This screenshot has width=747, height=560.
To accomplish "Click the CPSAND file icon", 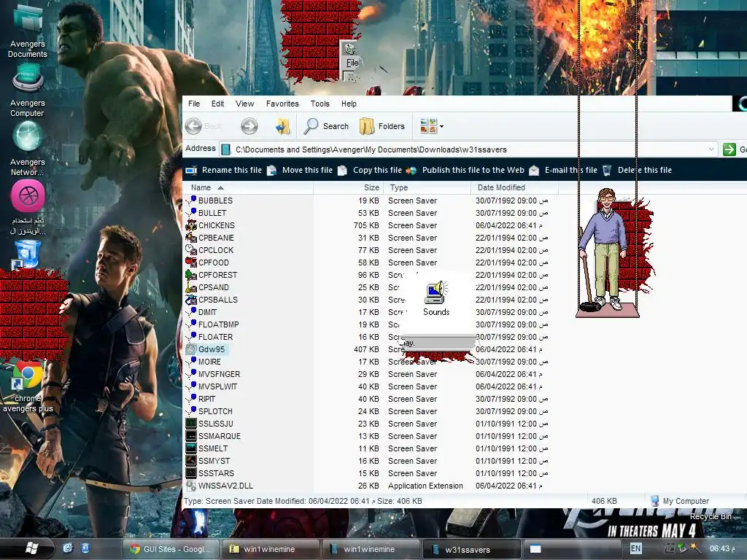I will pyautogui.click(x=191, y=287).
